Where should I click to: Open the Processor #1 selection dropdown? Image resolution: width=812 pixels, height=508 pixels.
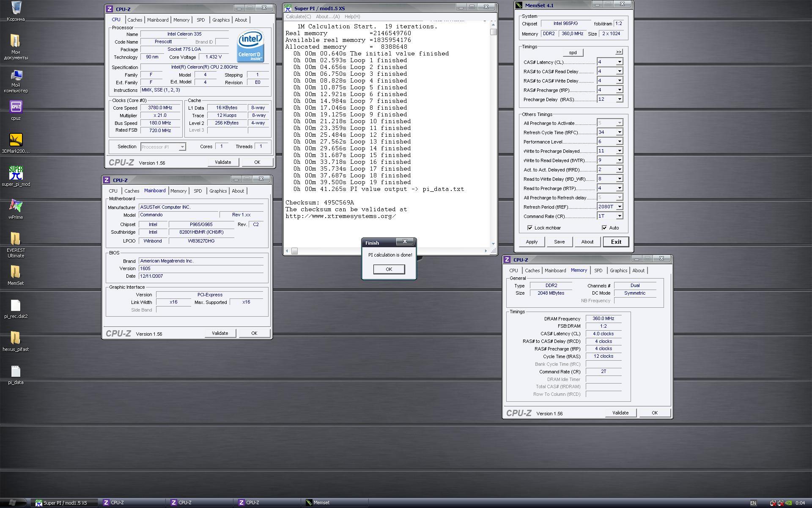point(182,147)
